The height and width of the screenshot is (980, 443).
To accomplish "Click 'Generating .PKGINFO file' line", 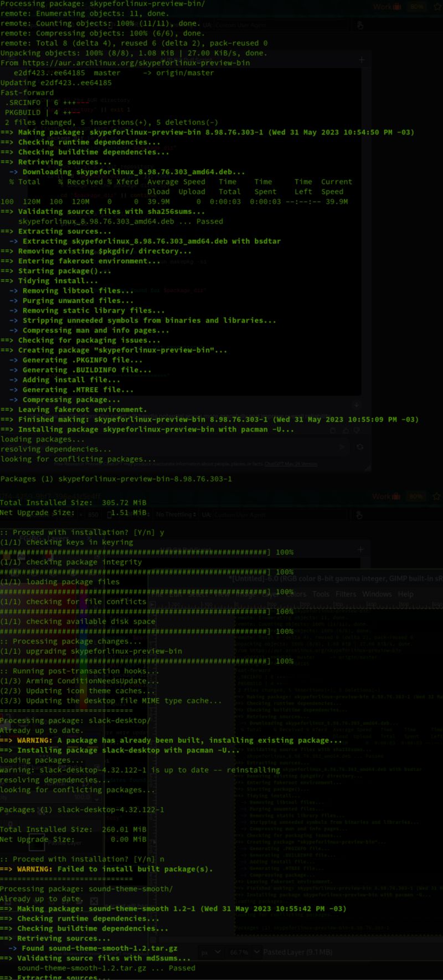I will tap(76, 360).
